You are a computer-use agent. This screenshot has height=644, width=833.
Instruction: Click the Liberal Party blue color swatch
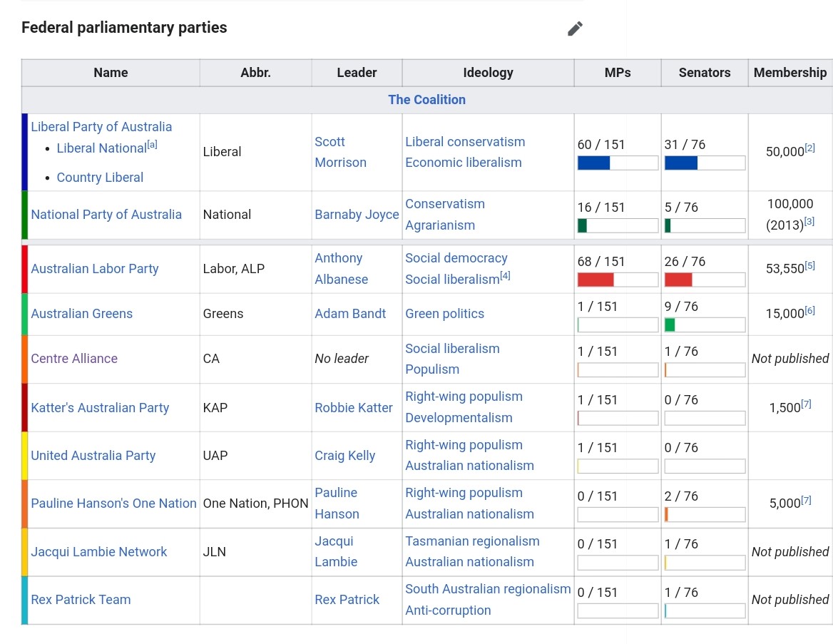click(x=25, y=152)
